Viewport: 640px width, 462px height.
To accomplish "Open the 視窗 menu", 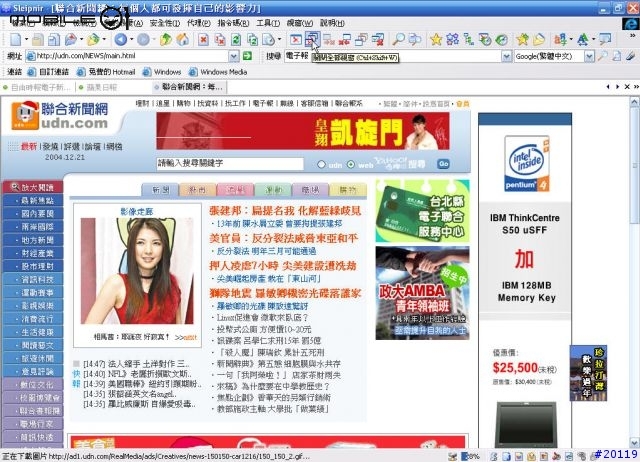I will (300, 23).
